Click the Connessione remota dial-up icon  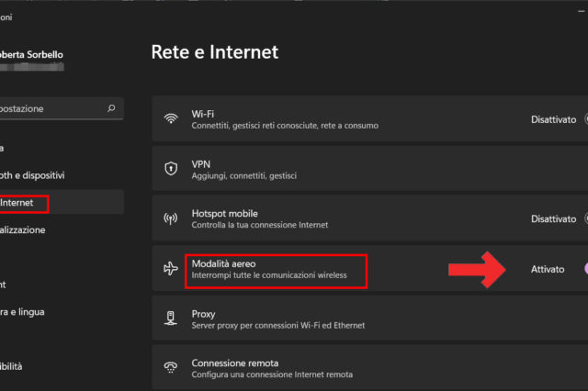[170, 368]
